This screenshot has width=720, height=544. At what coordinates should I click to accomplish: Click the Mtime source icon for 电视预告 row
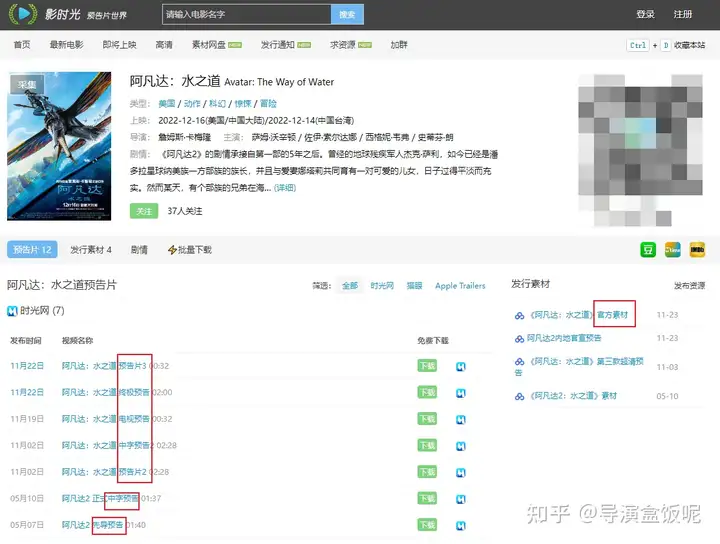click(x=461, y=419)
